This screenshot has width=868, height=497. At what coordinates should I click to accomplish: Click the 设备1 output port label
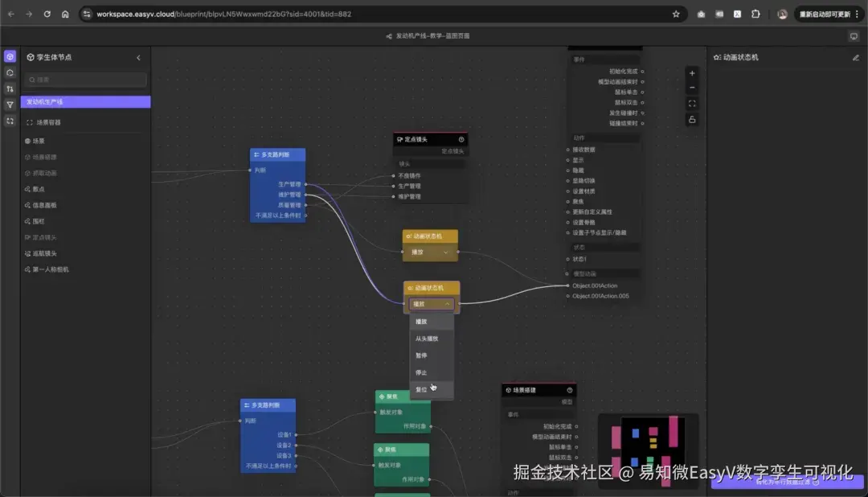pyautogui.click(x=284, y=435)
